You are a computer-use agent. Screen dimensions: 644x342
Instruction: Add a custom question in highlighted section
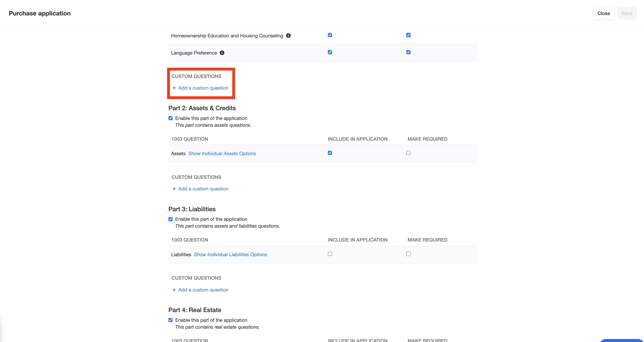click(x=203, y=88)
